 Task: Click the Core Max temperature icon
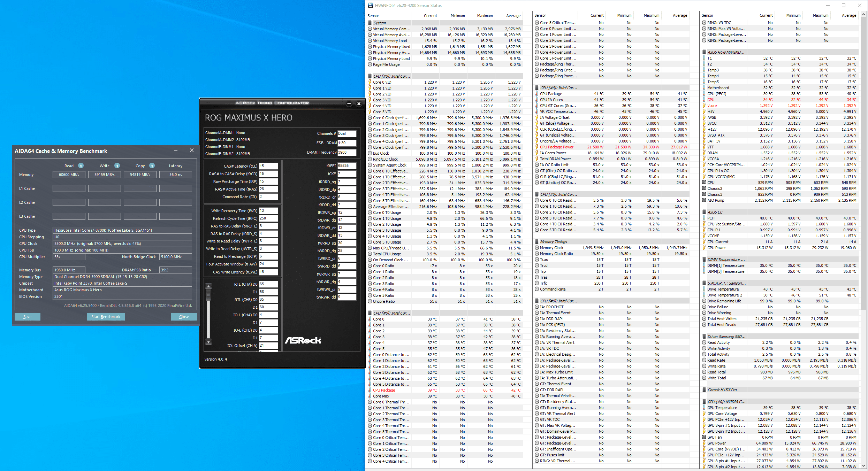[370, 396]
